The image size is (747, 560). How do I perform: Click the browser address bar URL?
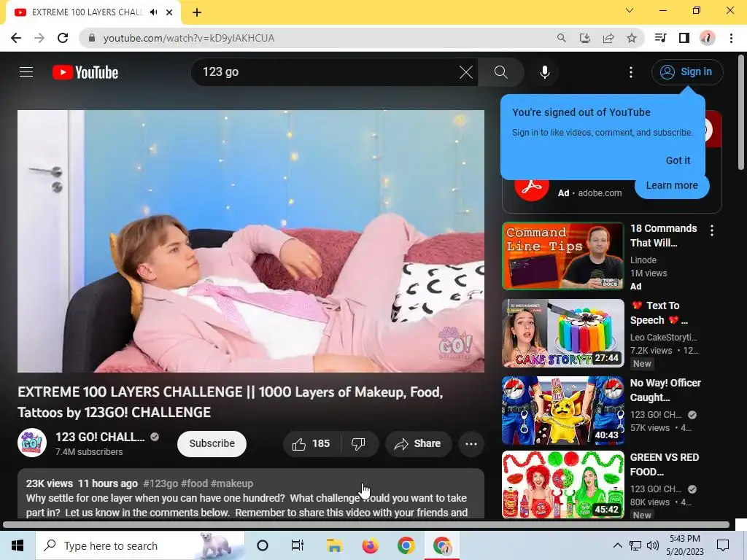click(189, 38)
